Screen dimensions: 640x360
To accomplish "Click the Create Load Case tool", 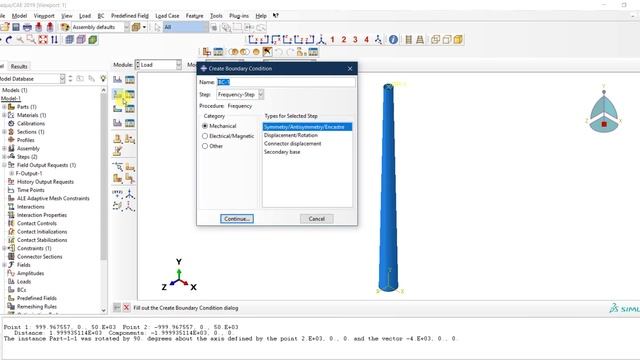I will (118, 123).
